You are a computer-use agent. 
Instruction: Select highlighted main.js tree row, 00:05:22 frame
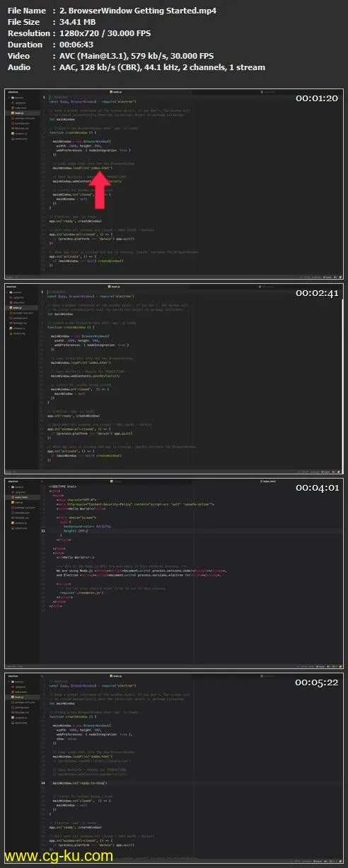pos(23,697)
